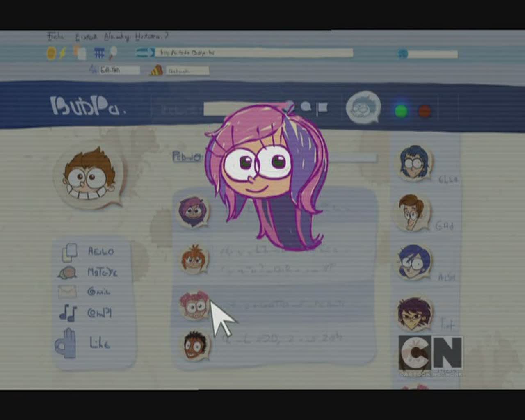Click the Like text label in sidebar
525x420 pixels.
click(100, 342)
